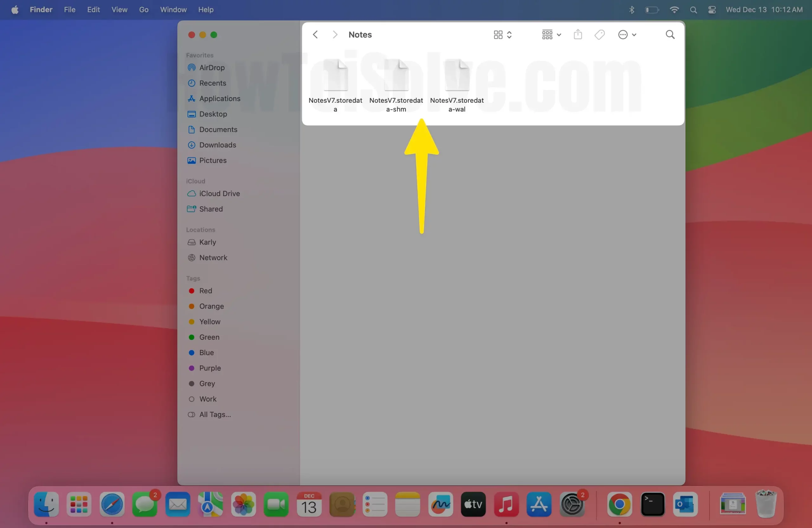This screenshot has height=528, width=812.
Task: Open the Window menu
Action: click(x=173, y=10)
